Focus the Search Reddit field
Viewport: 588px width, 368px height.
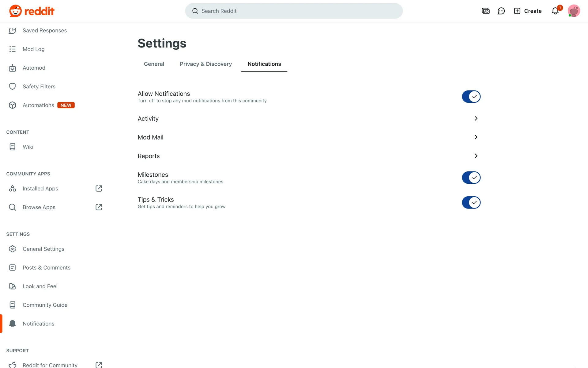(294, 11)
